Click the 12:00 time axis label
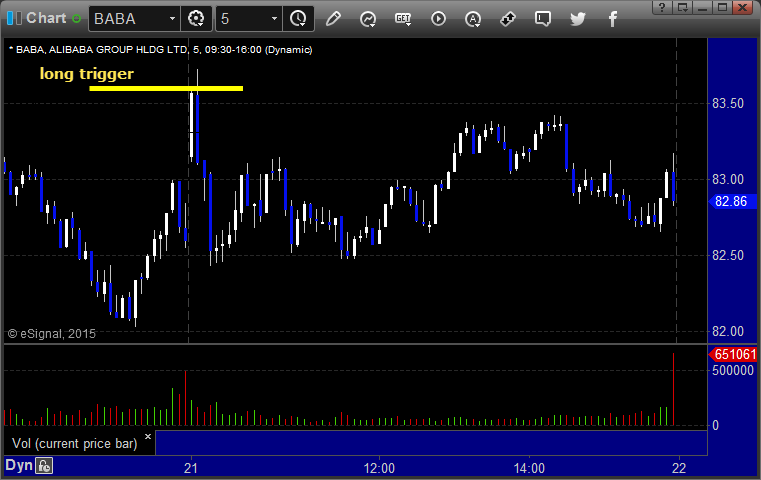This screenshot has width=761, height=480. (379, 468)
